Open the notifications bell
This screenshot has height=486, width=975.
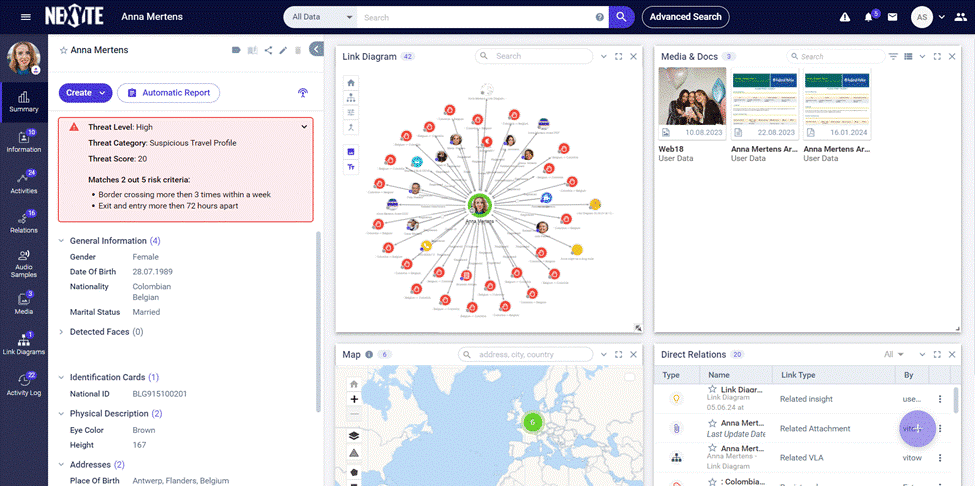[x=869, y=17]
